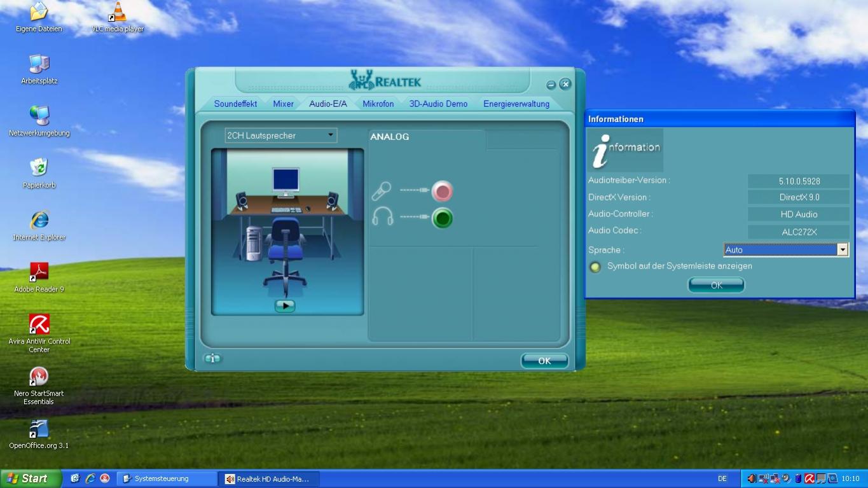868x488 pixels.
Task: Select the Nero StartSmart Essentials shortcut
Action: (x=39, y=386)
